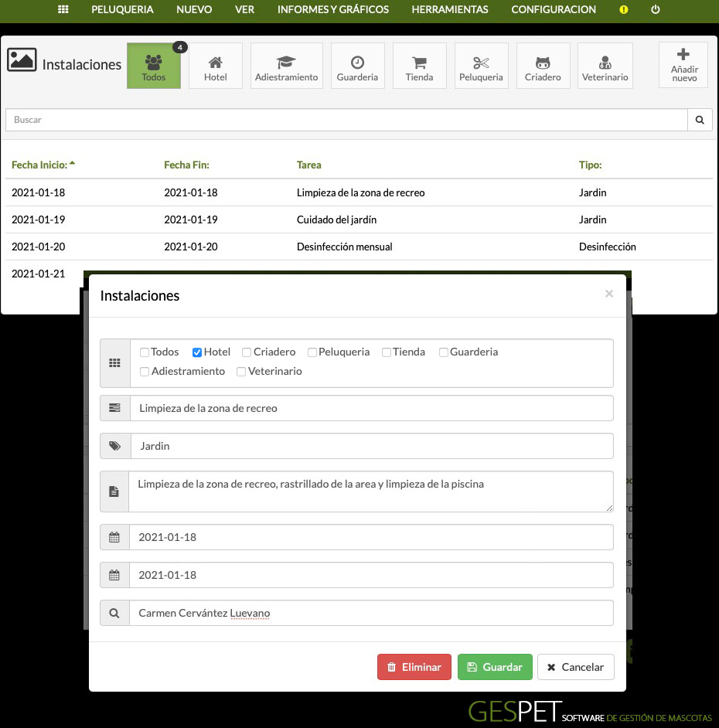Screen dimensions: 719x728
Task: Check the Todos checkbox in dialog
Action: (x=145, y=352)
